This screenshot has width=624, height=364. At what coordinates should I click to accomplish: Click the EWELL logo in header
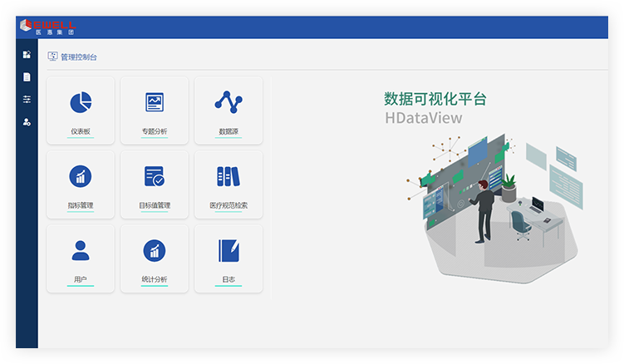coord(47,27)
